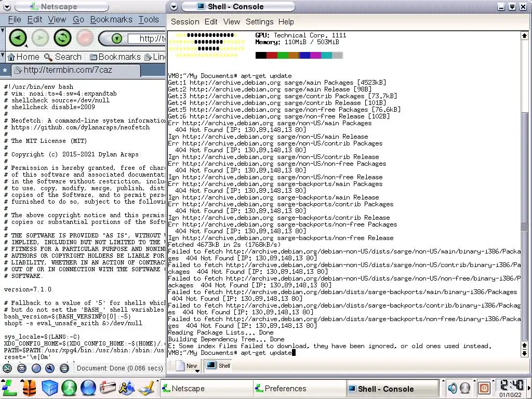Open the Bookmarks folder on personal toolbar
This screenshot has height=399, width=532.
pos(115,57)
